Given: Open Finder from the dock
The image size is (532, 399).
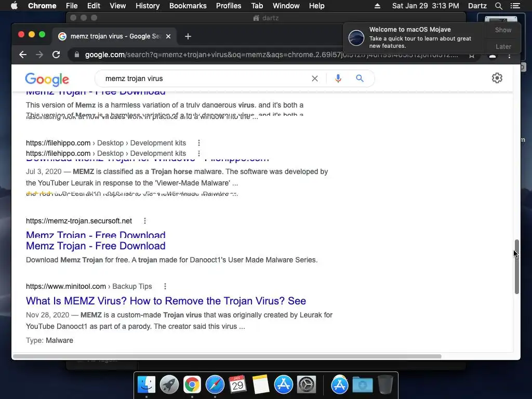Looking at the screenshot, I should pos(147,385).
